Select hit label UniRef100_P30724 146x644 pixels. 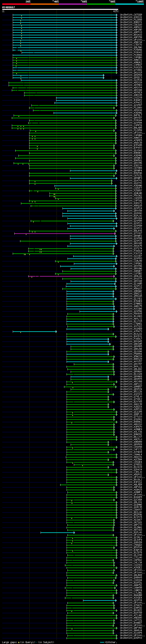click(x=131, y=254)
